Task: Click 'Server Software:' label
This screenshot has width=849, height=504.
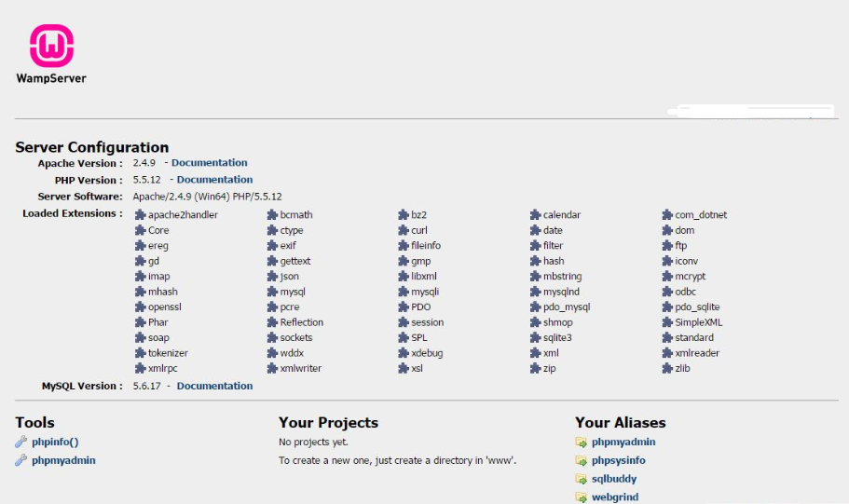Action: [x=80, y=197]
